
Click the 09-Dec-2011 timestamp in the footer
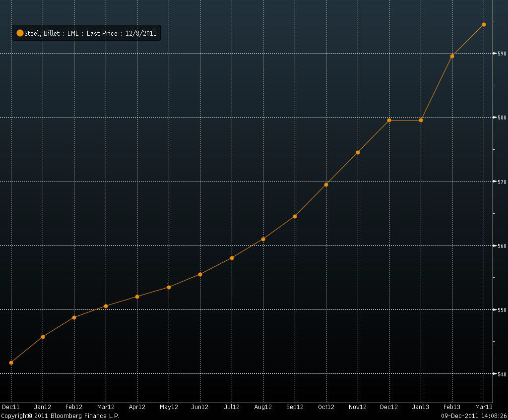pos(460,416)
